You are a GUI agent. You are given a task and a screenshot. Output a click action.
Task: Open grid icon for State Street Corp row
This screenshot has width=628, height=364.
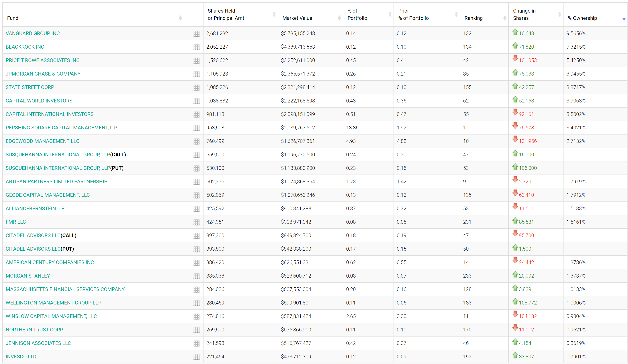point(196,87)
